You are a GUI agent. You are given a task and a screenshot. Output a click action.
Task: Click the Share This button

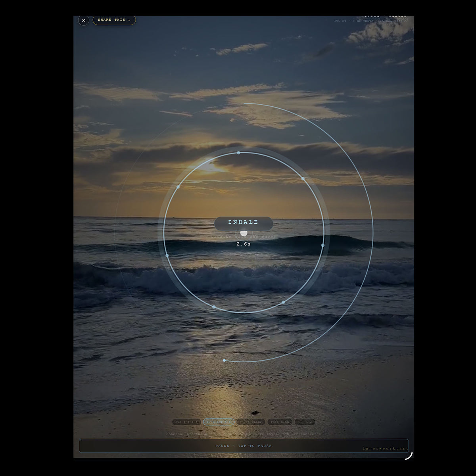pos(114,20)
